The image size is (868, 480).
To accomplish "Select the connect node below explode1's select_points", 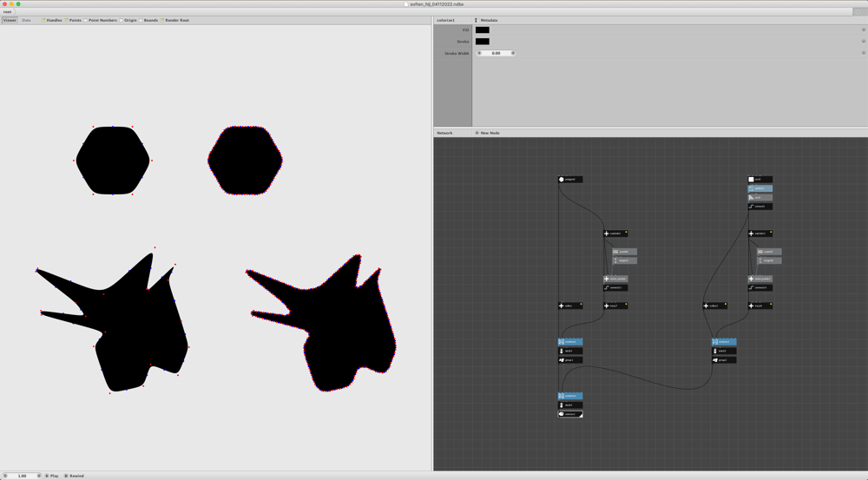I will point(760,287).
